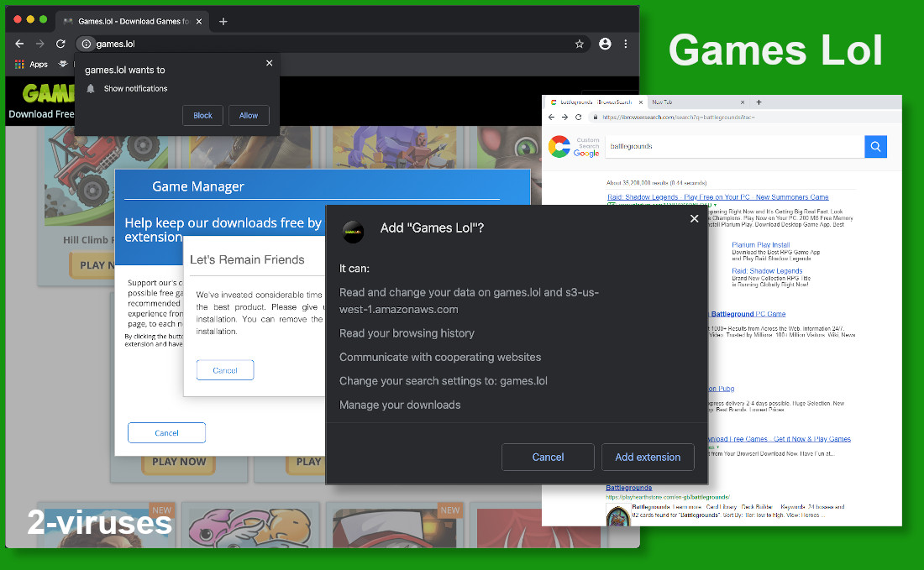
Task: Click the back arrow in the ibrowsersearch window
Action: coord(550,118)
